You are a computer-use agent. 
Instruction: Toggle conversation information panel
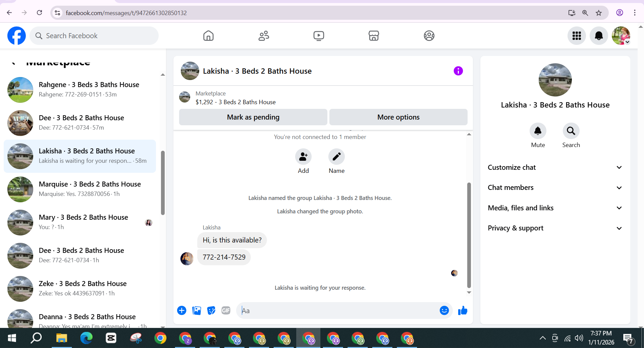pos(458,71)
